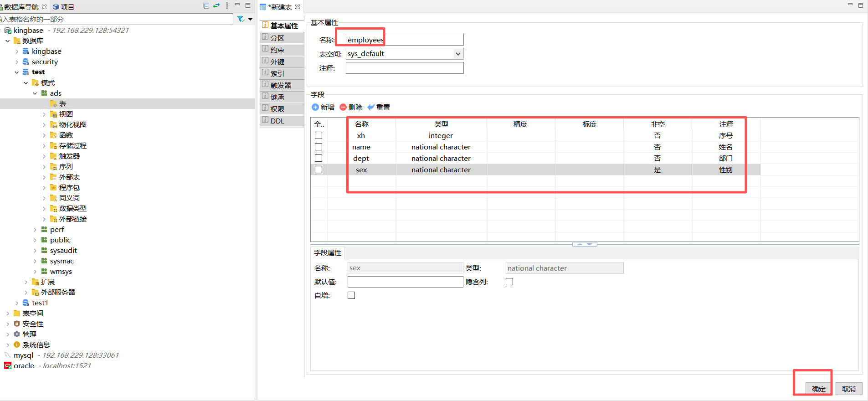Click the 删除 delete field icon
868x401 pixels.
point(343,107)
